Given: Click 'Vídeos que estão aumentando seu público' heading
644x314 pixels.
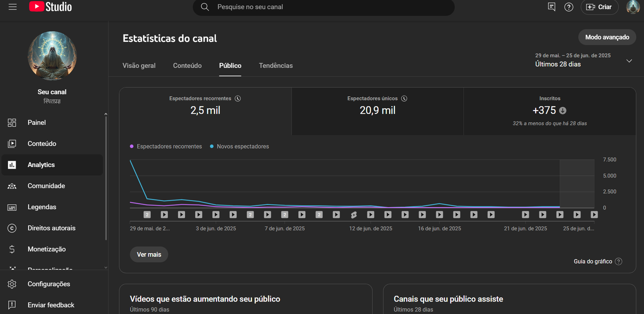Looking at the screenshot, I should point(205,299).
